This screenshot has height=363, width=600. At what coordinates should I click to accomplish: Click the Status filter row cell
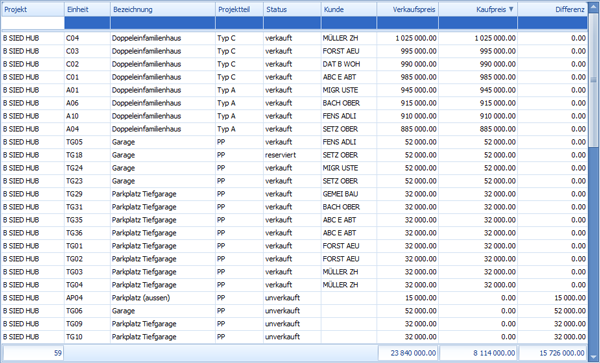(x=292, y=23)
